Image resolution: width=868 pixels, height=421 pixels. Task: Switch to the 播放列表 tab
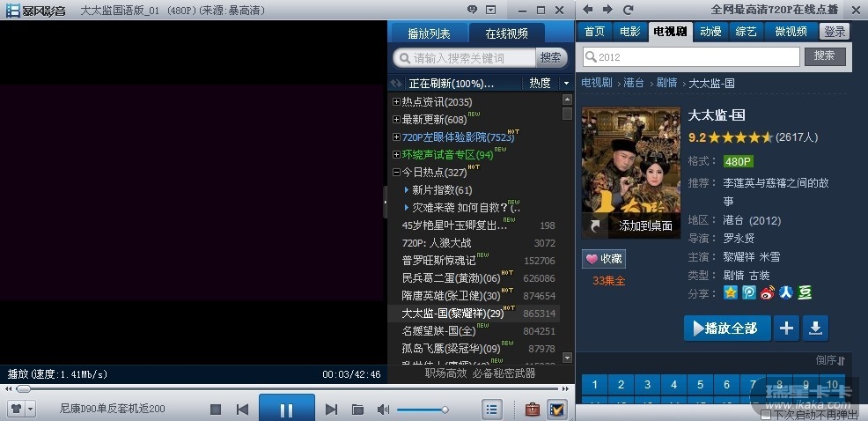(429, 33)
